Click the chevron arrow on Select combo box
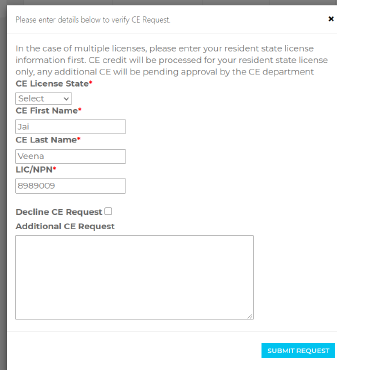 (66, 99)
